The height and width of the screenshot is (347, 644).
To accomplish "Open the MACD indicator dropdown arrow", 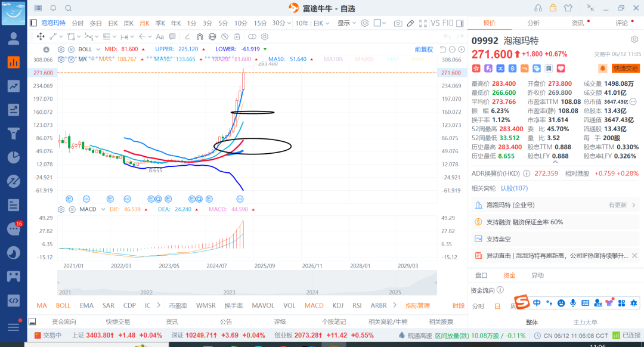I will tap(103, 209).
